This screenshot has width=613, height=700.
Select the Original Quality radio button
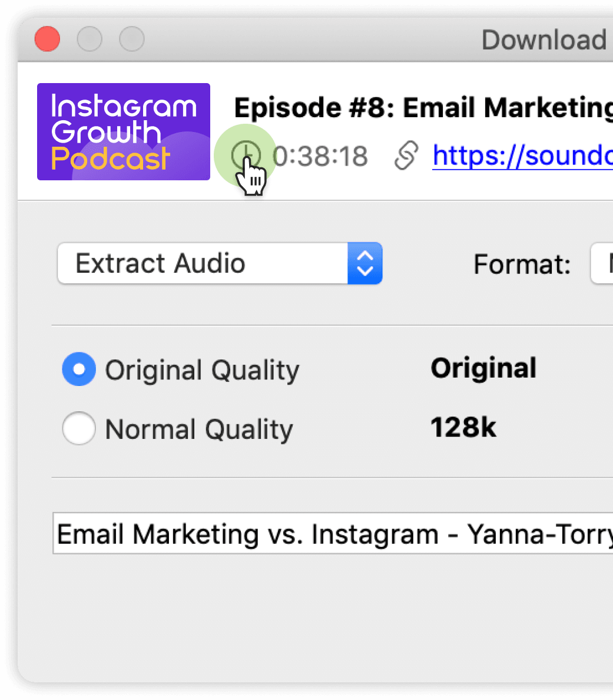pos(79,369)
